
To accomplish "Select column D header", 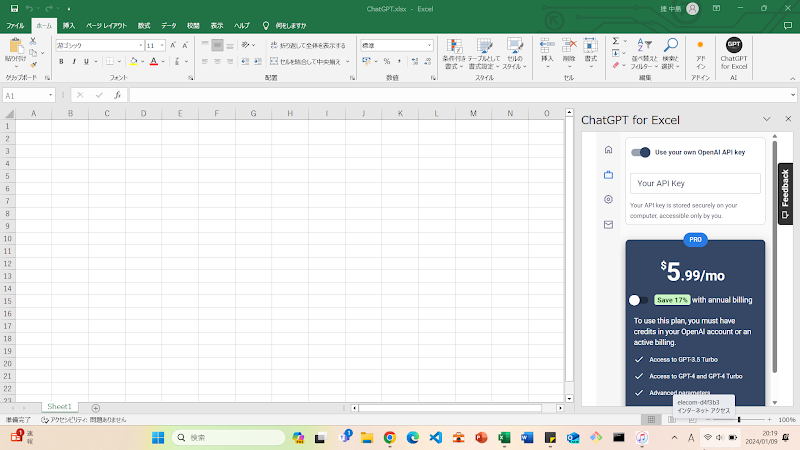I will 143,113.
